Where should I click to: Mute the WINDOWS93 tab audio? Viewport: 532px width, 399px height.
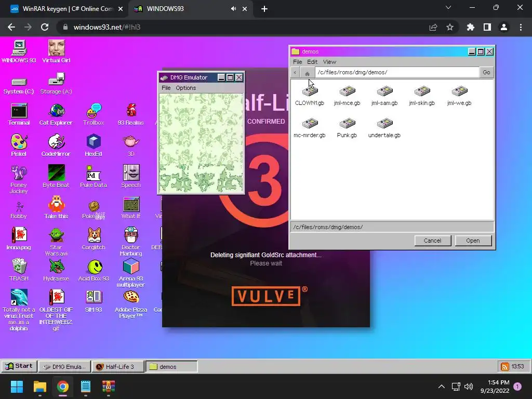[x=233, y=9]
